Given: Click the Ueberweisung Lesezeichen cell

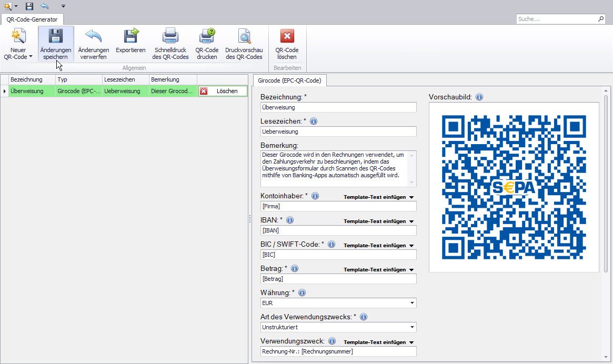Looking at the screenshot, I should click(126, 91).
